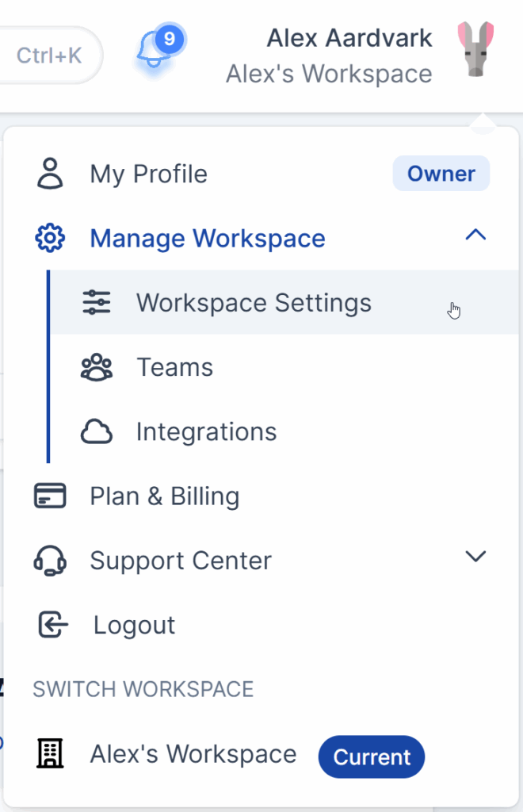Click the Alex's Workspace building icon
Viewport: 523px width, 812px height.
point(50,753)
